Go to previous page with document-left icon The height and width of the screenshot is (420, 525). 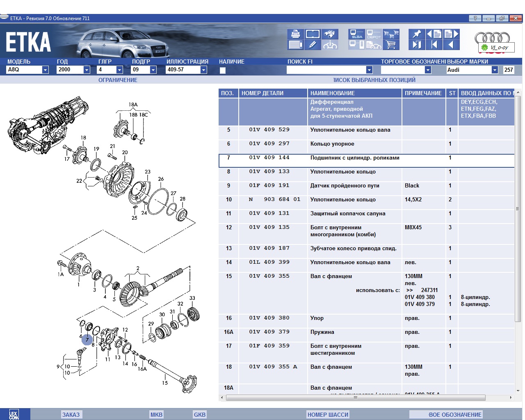pos(434,34)
